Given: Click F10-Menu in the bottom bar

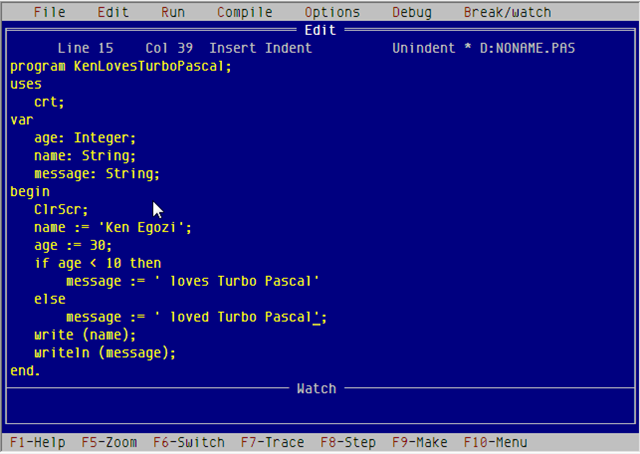Looking at the screenshot, I should [496, 442].
